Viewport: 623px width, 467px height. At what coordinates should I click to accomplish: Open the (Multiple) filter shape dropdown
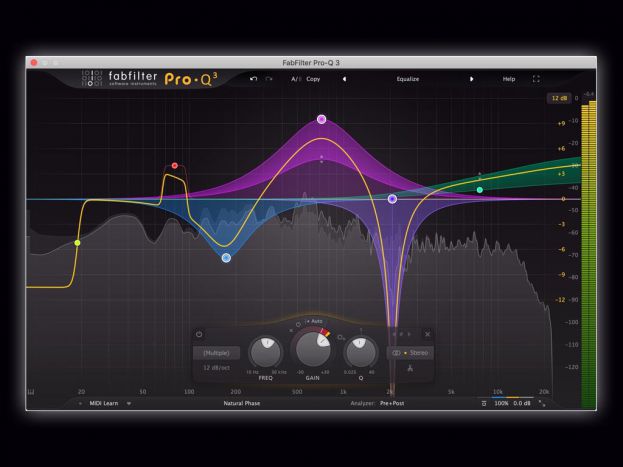pyautogui.click(x=217, y=352)
